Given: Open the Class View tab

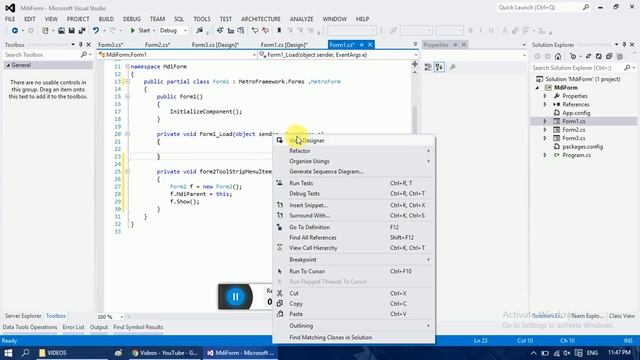Looking at the screenshot, I should [622, 316].
